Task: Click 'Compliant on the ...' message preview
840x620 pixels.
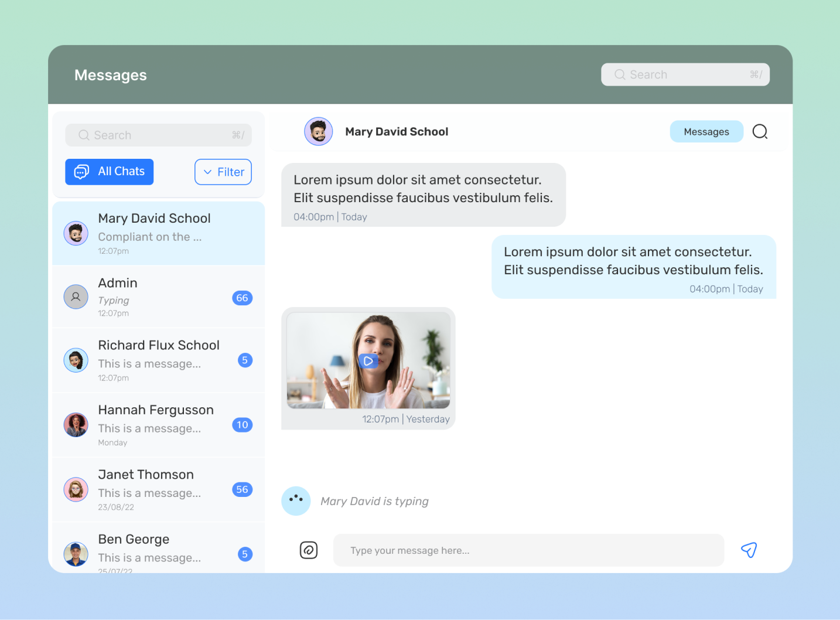Action: pos(150,237)
